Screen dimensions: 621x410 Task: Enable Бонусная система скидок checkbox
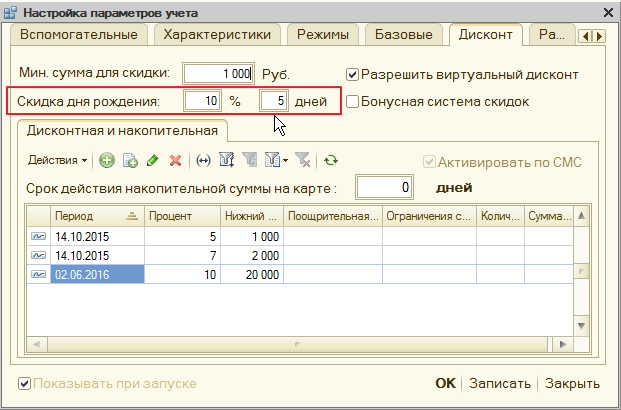pos(352,101)
